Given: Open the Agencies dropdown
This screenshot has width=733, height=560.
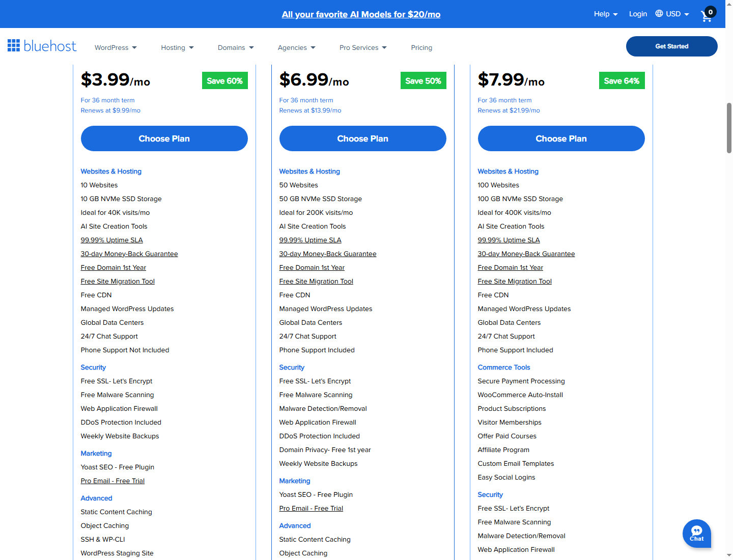Looking at the screenshot, I should coord(297,47).
